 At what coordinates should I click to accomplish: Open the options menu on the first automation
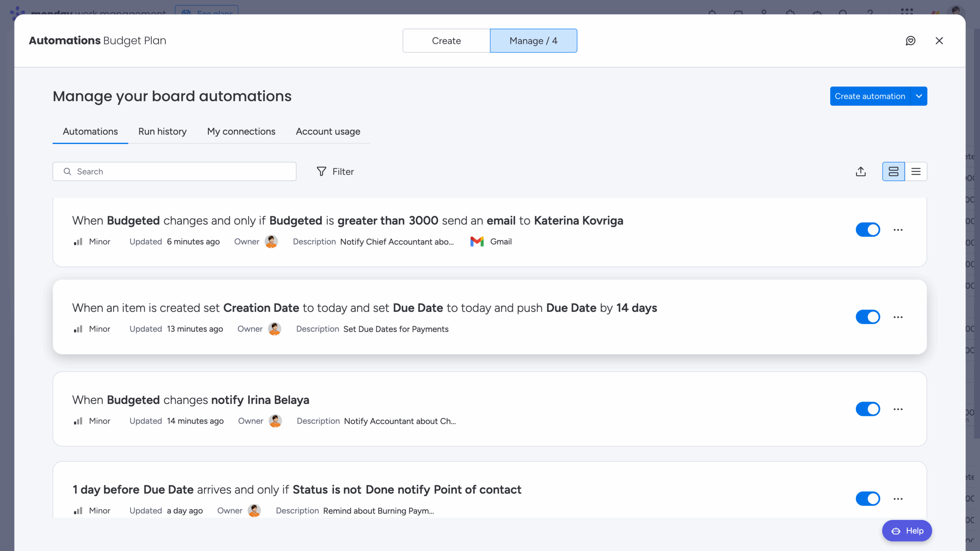(898, 230)
